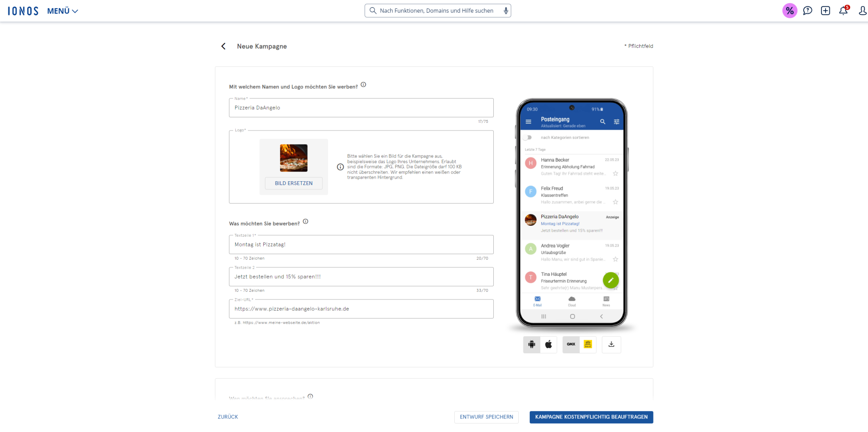Open the MENÜ dropdown
The height and width of the screenshot is (432, 868).
coord(62,11)
